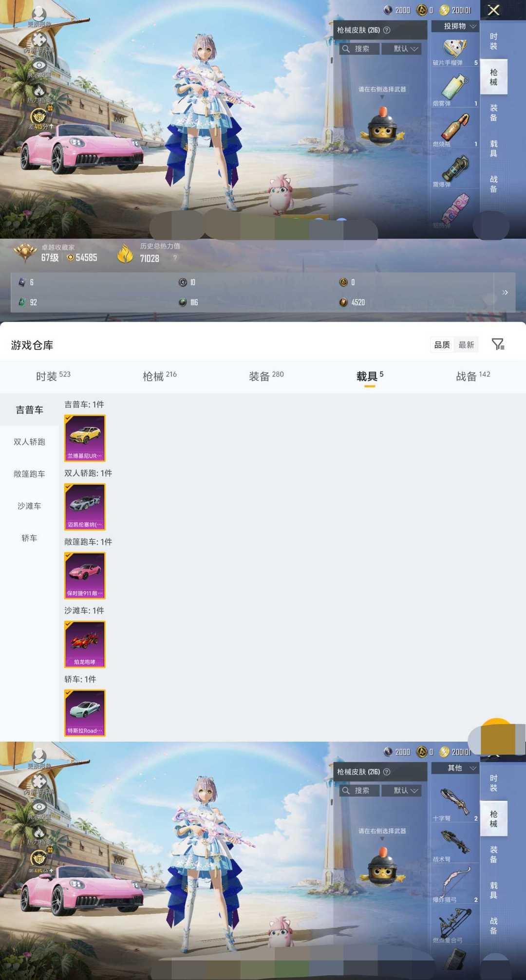Switch to 装备 280 warehouse tab
The width and height of the screenshot is (526, 980).
[266, 376]
